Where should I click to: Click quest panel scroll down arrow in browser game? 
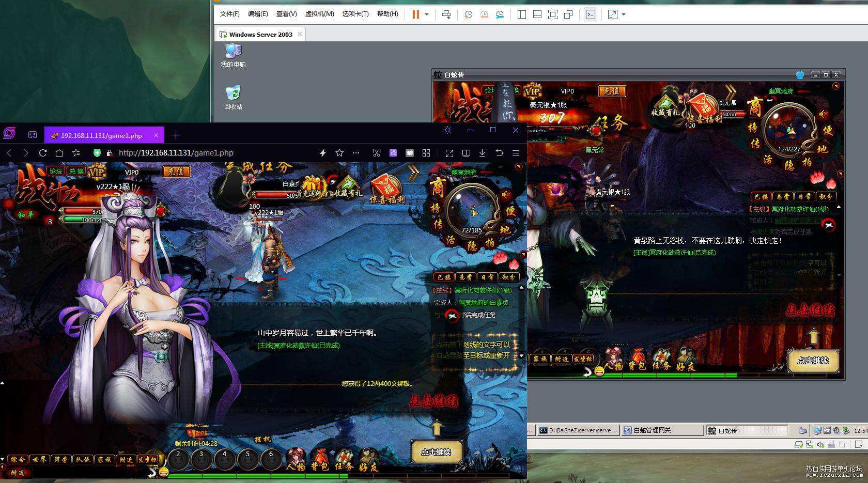coord(521,356)
